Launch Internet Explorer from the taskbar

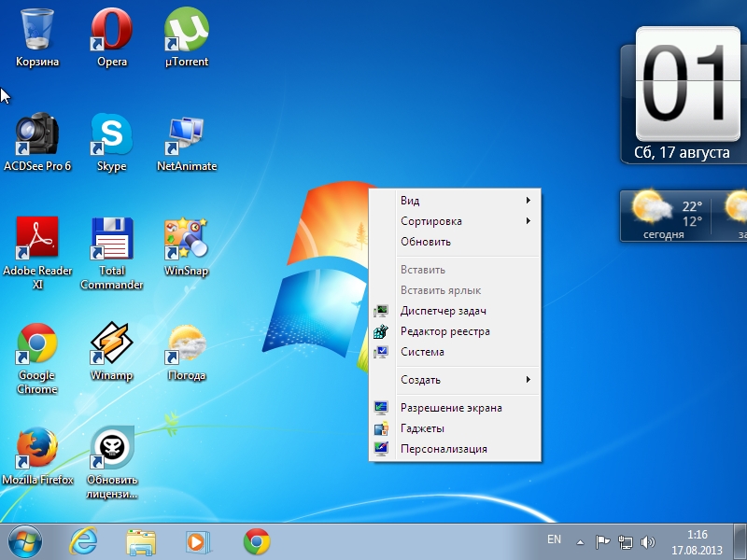pos(83,542)
